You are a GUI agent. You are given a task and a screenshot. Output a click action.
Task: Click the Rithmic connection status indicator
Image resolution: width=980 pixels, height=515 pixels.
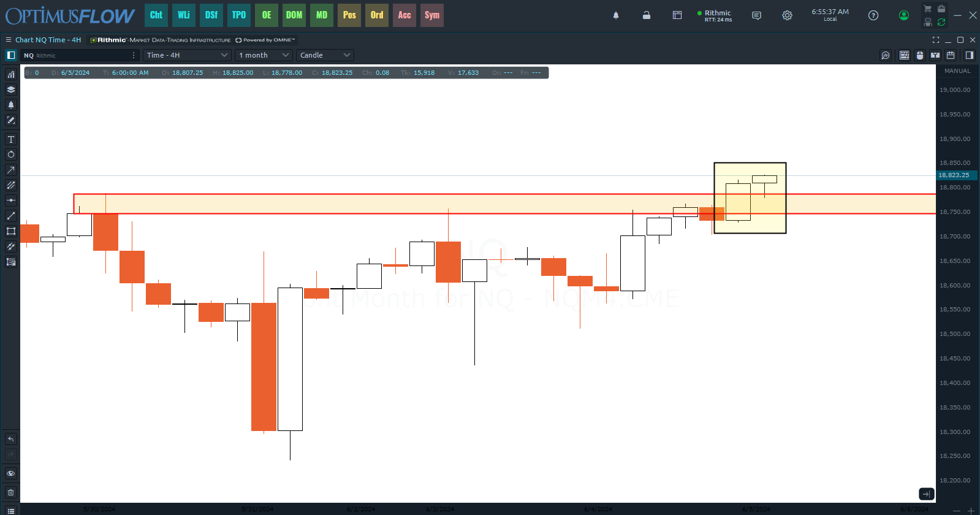tap(715, 15)
